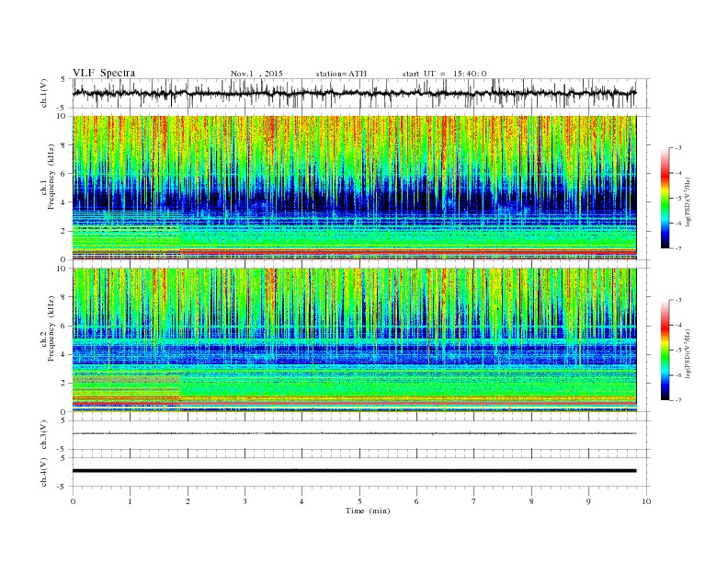This screenshot has width=728, height=563.
Task: Click the ch.2 spectrogram image
Action: [354, 340]
